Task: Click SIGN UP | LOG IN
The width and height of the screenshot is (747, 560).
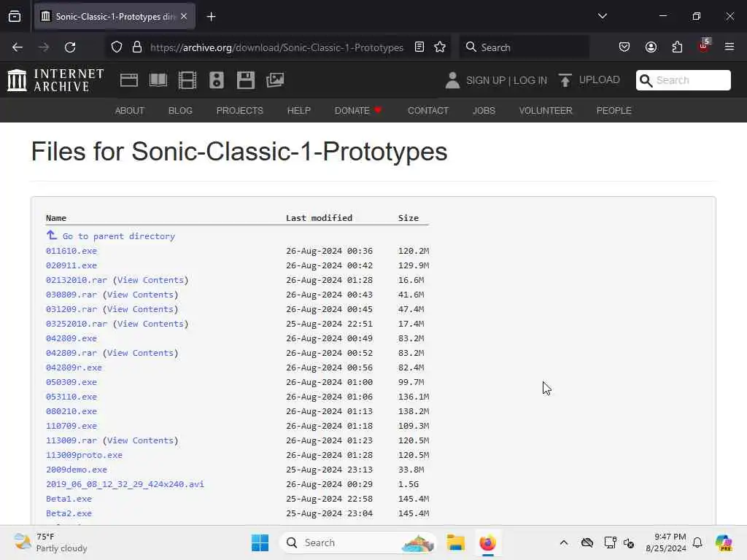Action: 506,80
